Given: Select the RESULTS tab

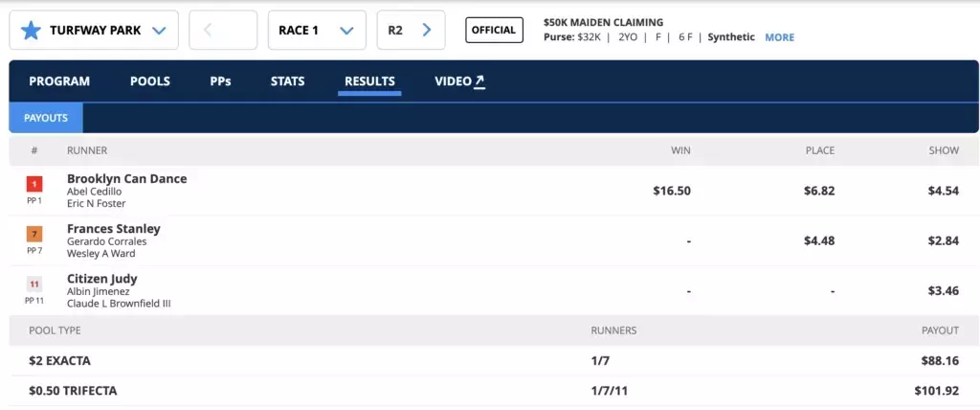Looking at the screenshot, I should 369,81.
